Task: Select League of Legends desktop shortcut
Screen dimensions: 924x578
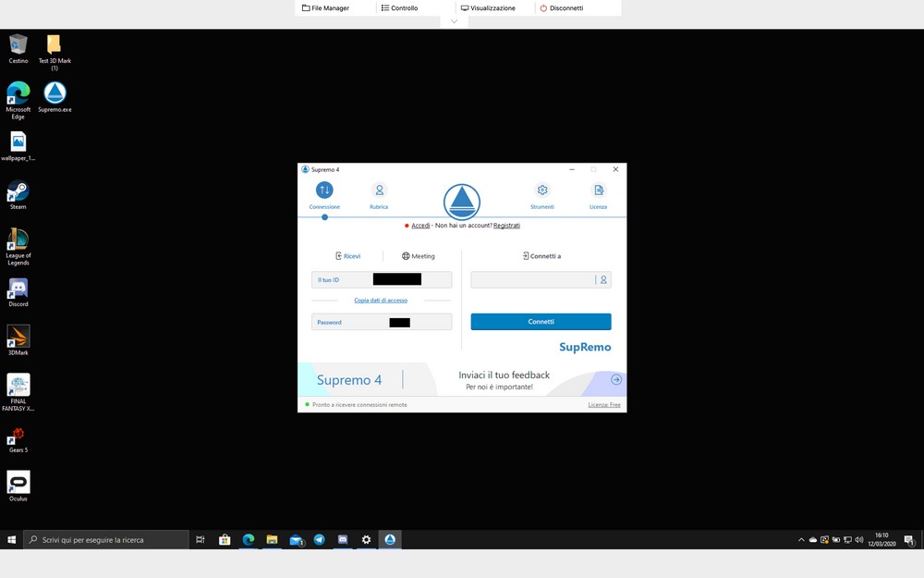Action: coord(18,247)
